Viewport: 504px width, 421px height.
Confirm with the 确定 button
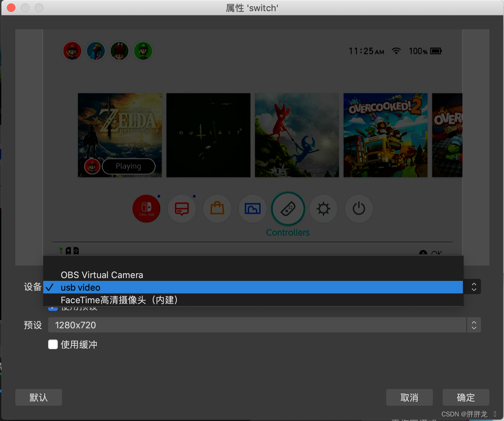pos(466,397)
